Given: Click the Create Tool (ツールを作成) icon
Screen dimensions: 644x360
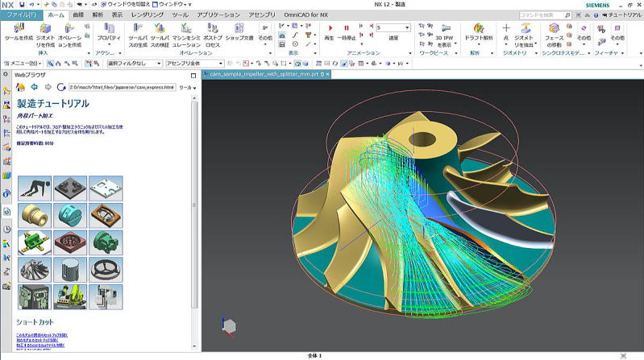Looking at the screenshot, I should coord(19,28).
